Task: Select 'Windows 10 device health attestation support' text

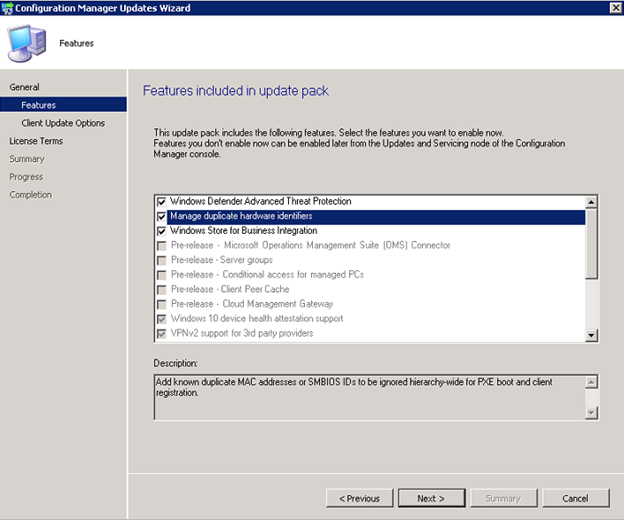Action: 257,318
